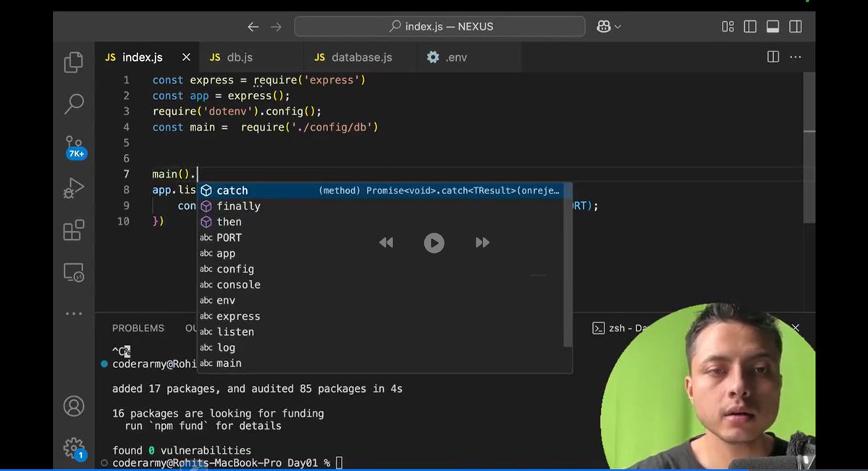The width and height of the screenshot is (868, 471).
Task: Open Source Control view with 7K+ badge
Action: coord(74,147)
